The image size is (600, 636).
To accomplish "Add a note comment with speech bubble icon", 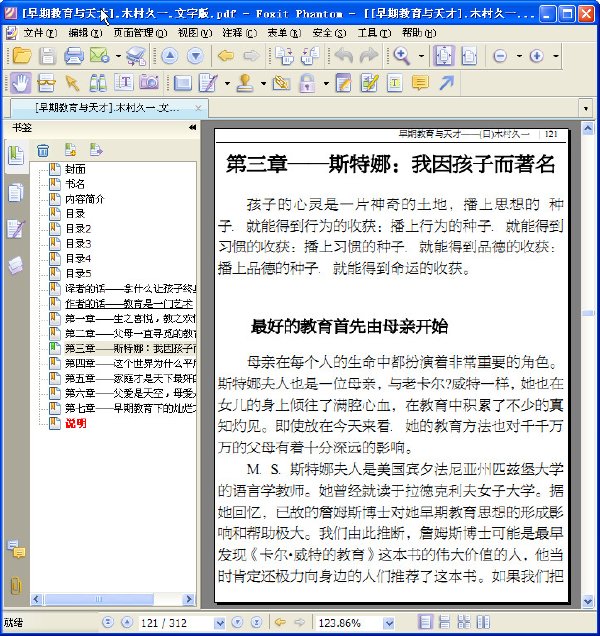I will pyautogui.click(x=421, y=83).
